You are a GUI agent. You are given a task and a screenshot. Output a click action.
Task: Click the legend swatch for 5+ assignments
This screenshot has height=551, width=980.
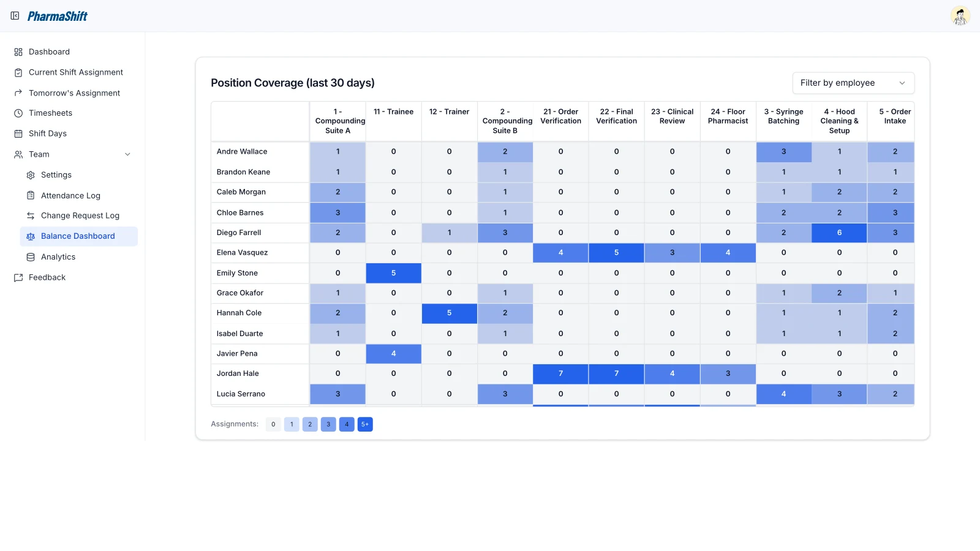(x=365, y=424)
